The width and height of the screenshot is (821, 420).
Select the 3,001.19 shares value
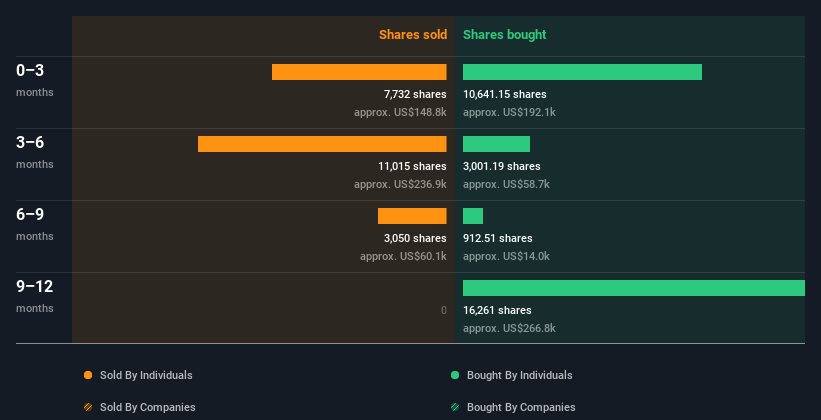point(502,167)
